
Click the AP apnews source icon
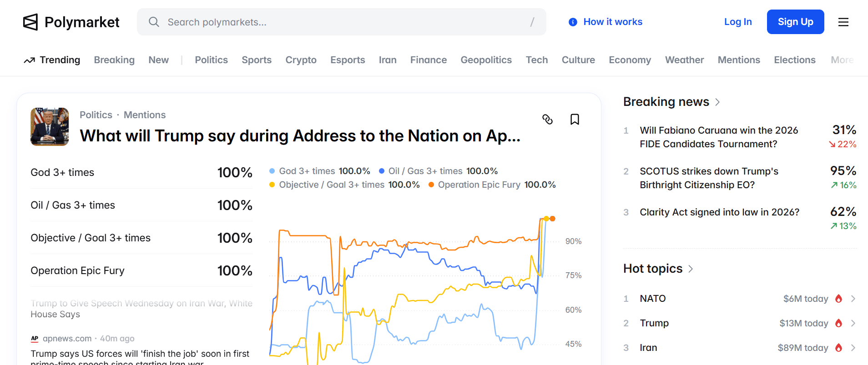[35, 339]
